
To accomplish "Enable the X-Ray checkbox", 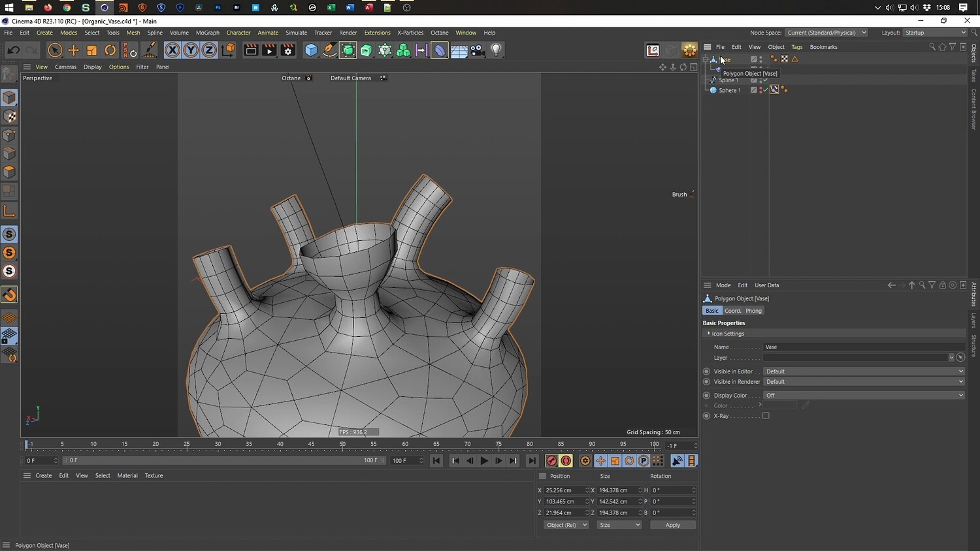I will (x=766, y=416).
